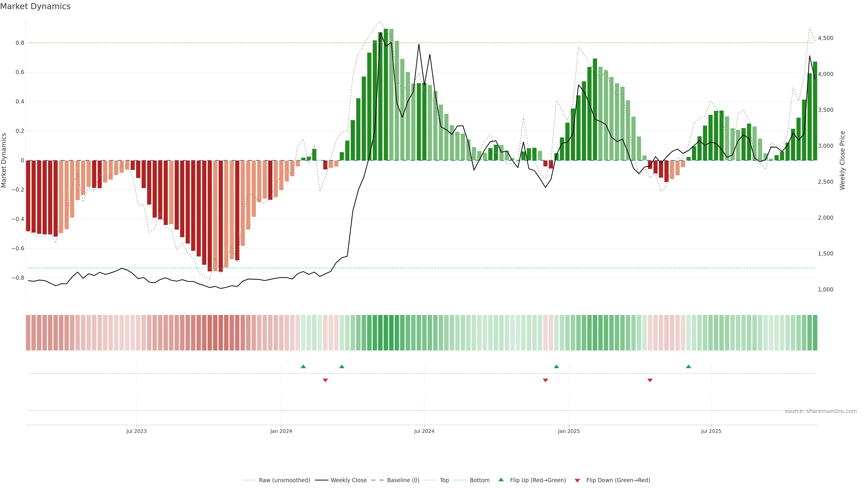Click the Jan 2025 x-axis label
Viewport: 868px width, 488px height.
569,431
